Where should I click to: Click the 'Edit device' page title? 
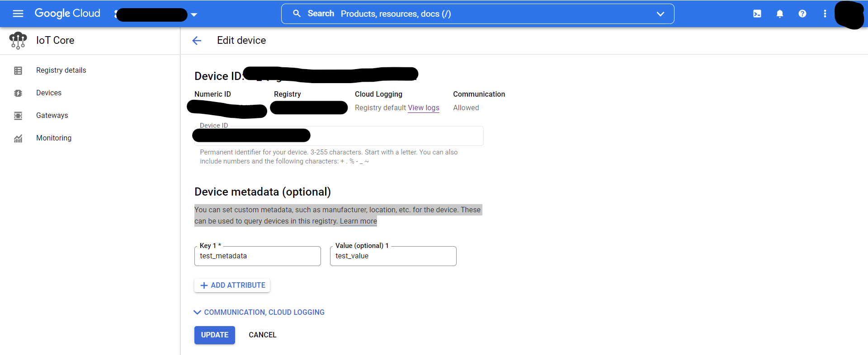coord(241,40)
